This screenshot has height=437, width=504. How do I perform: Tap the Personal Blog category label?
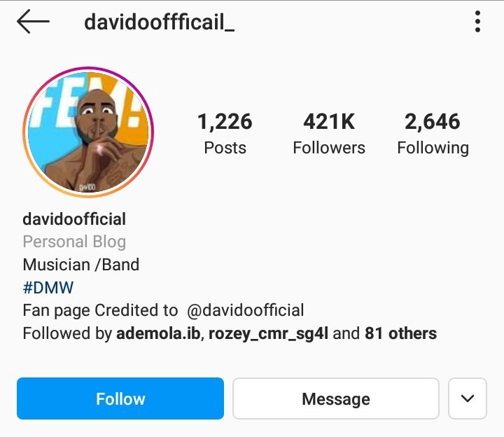(74, 242)
